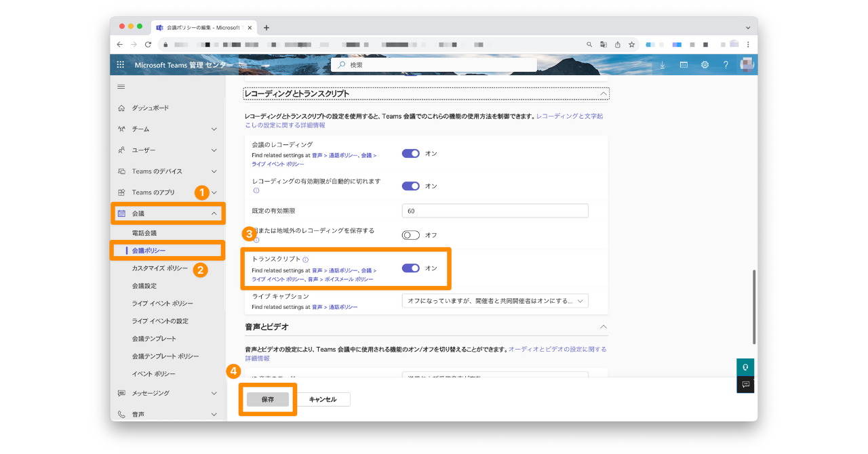
Task: Collapse the レコーディングとトランスクリプト section
Action: coord(603,94)
